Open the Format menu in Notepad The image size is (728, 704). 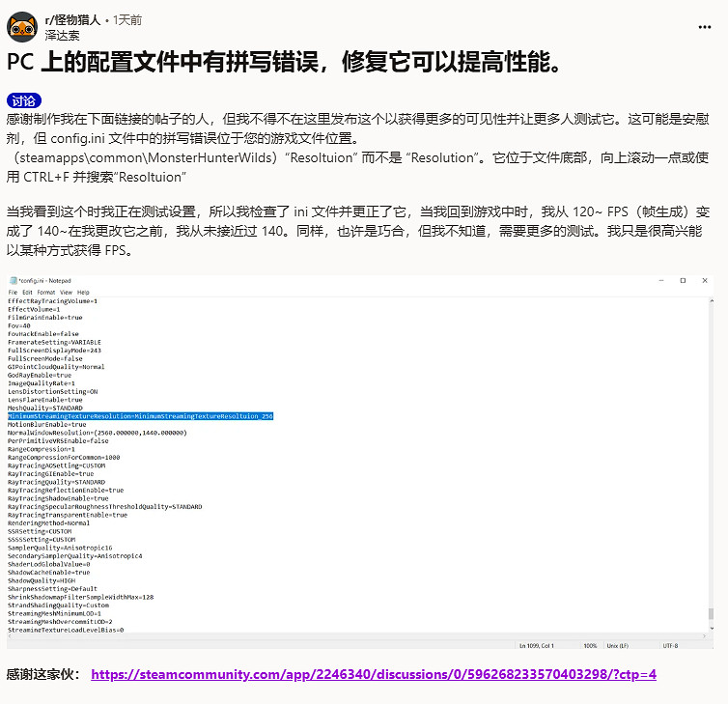tap(46, 292)
